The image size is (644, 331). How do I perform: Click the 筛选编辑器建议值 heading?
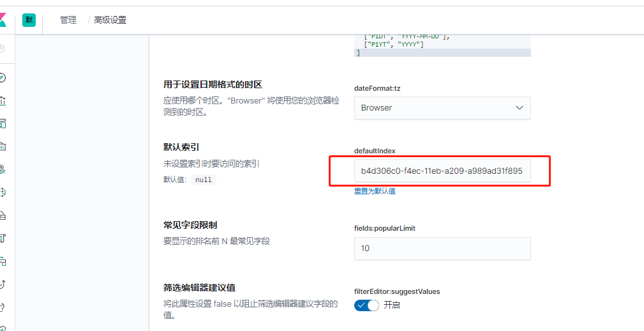(199, 287)
